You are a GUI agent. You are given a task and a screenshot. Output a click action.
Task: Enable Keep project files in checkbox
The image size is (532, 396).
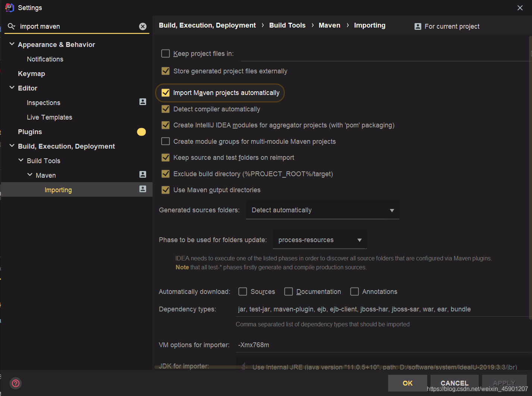(x=166, y=54)
